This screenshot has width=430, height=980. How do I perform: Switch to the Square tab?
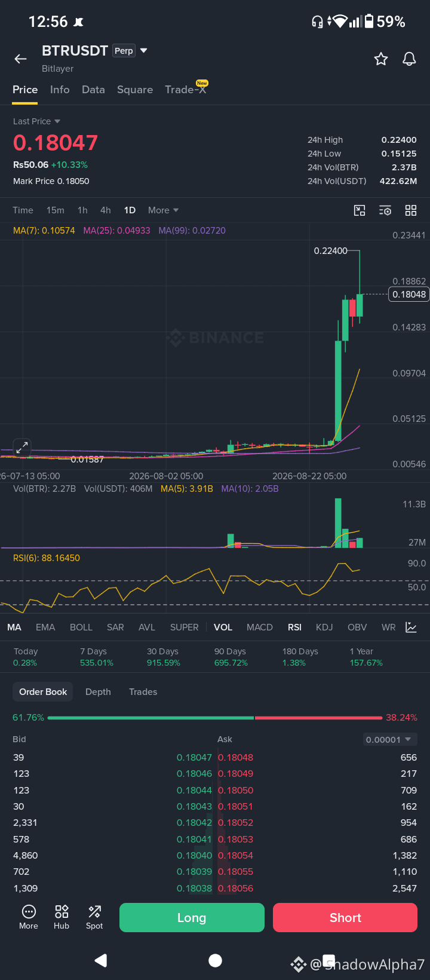pyautogui.click(x=135, y=90)
